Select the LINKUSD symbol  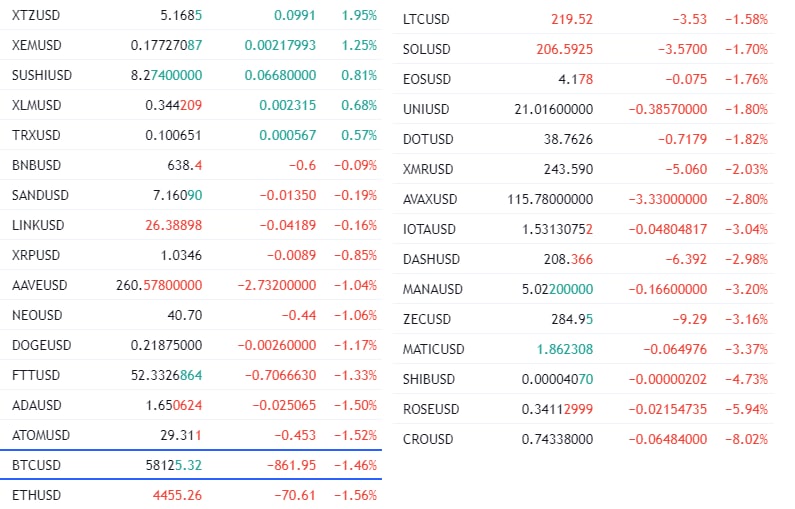coord(38,225)
